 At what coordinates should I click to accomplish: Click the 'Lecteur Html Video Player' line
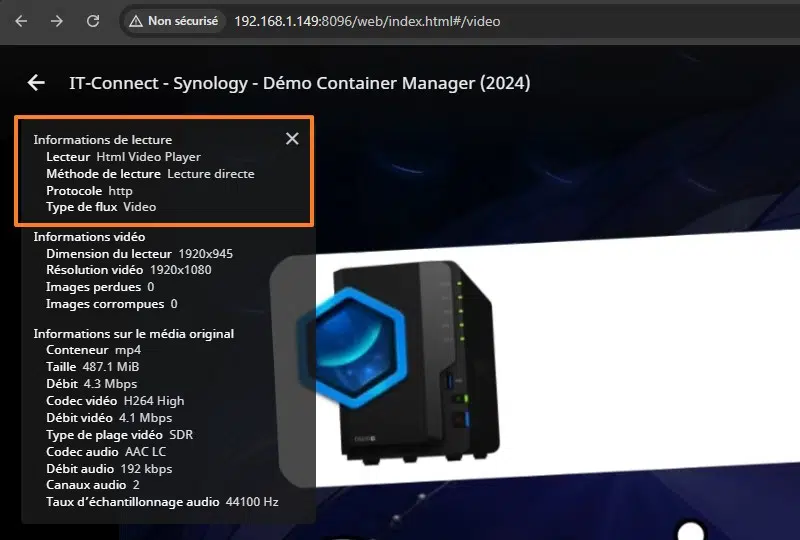(x=123, y=157)
